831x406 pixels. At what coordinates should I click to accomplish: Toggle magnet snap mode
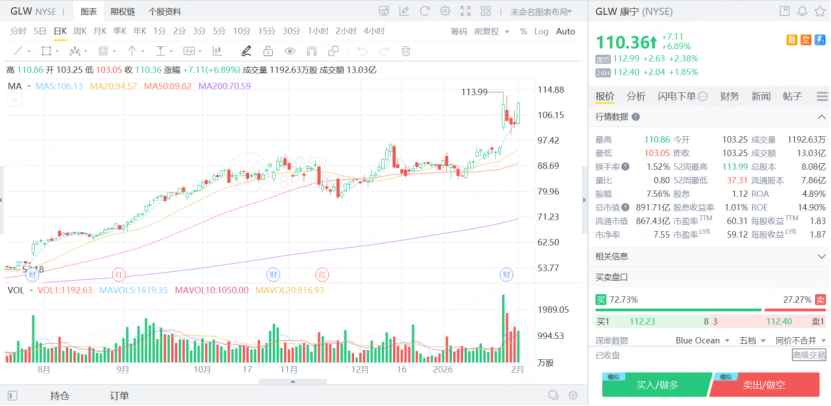pyautogui.click(x=312, y=51)
